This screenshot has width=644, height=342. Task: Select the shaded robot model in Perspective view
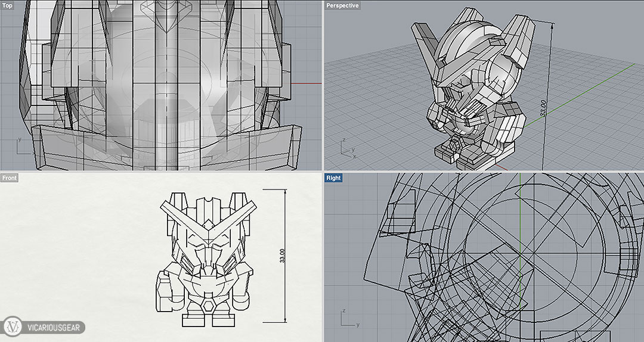[x=471, y=83]
